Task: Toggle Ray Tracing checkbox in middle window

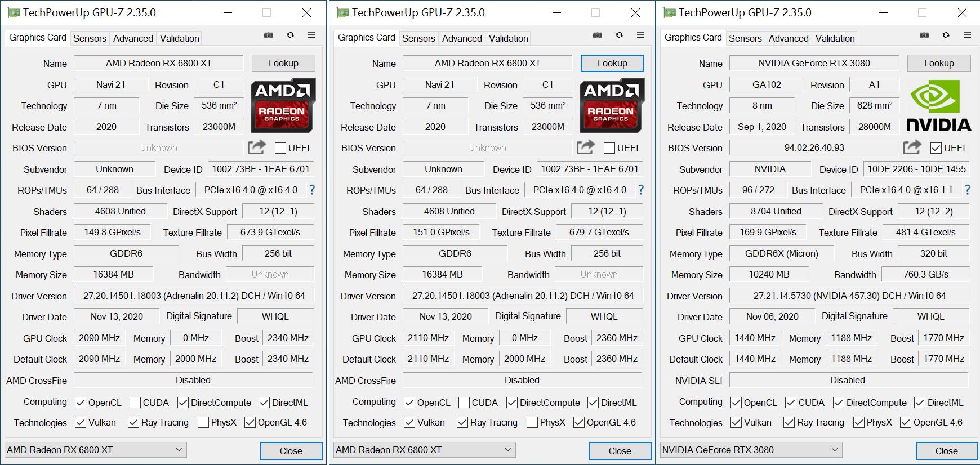Action: pos(462,422)
